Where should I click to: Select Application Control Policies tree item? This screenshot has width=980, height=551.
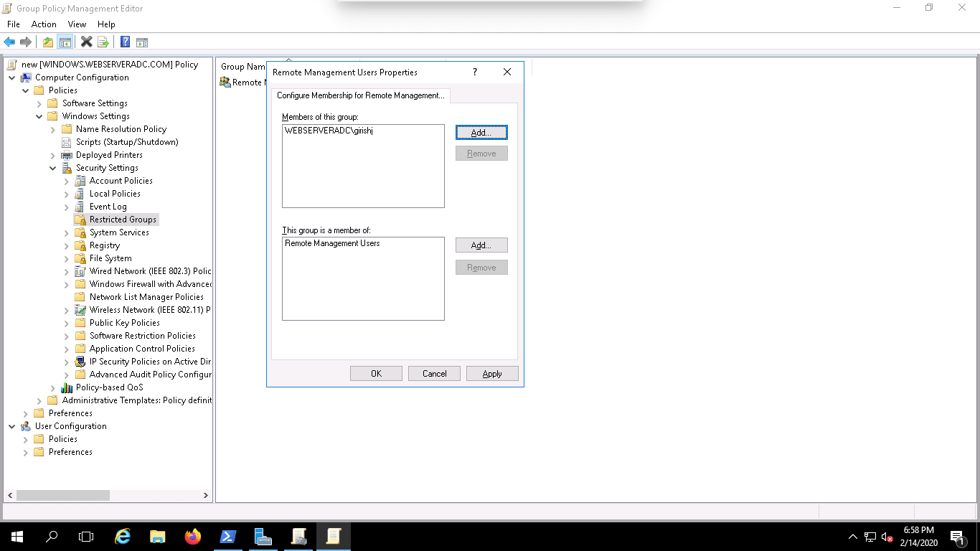[142, 349]
